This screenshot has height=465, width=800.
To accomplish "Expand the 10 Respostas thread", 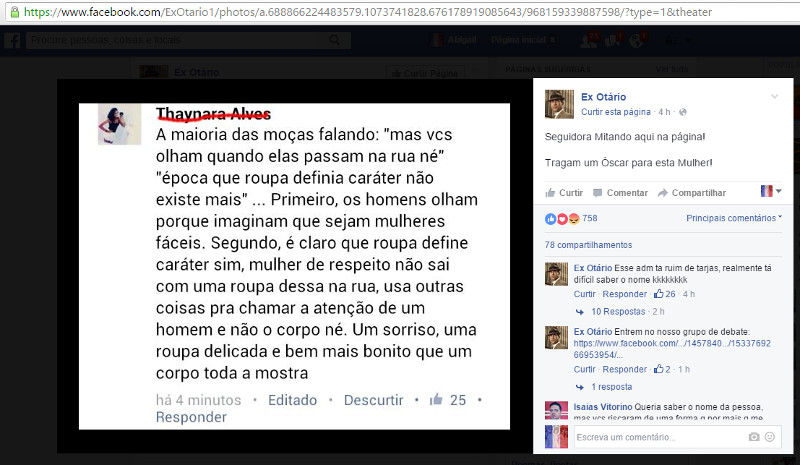I will click(x=618, y=311).
